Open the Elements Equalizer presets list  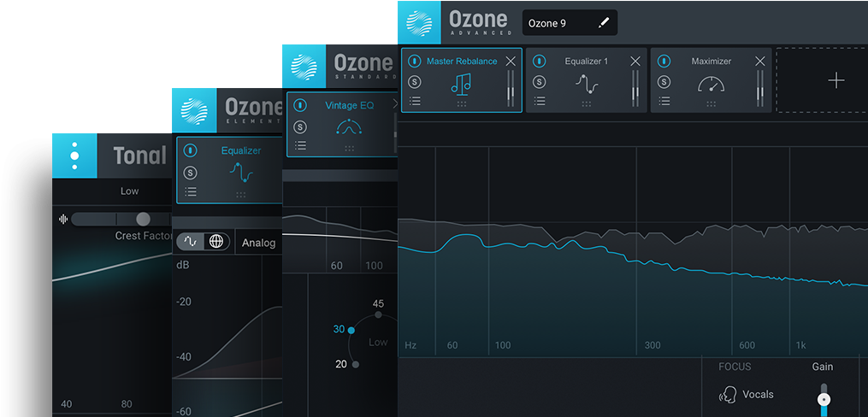pos(191,192)
